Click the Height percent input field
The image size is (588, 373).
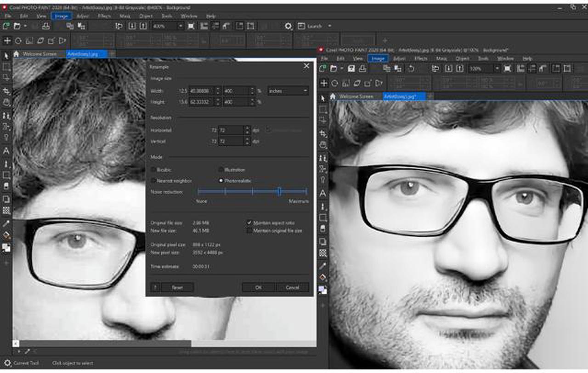coord(236,102)
